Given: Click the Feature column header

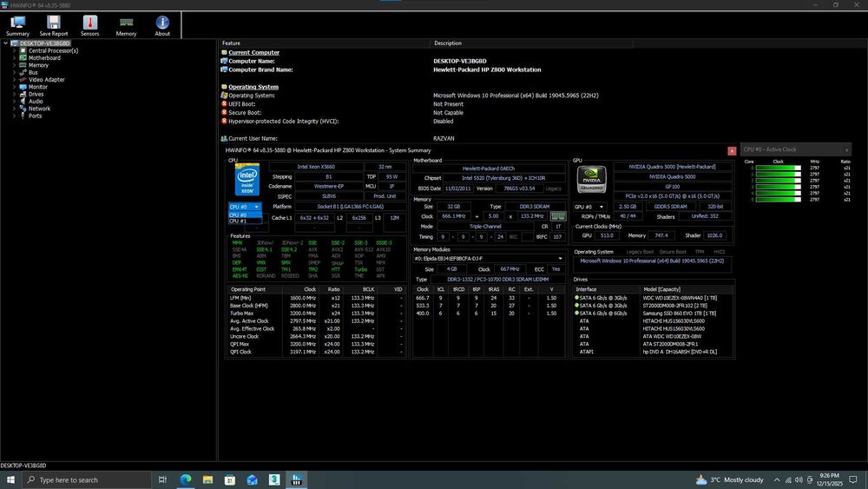Looking at the screenshot, I should [x=325, y=43].
